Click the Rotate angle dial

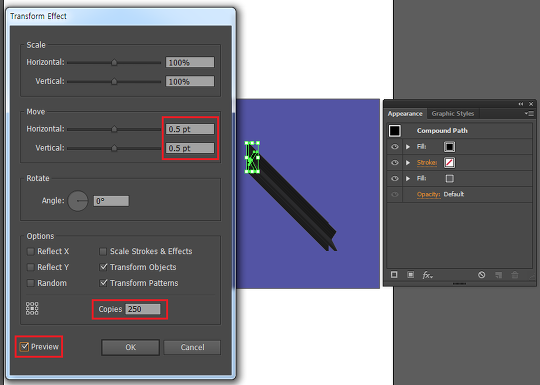pos(78,201)
